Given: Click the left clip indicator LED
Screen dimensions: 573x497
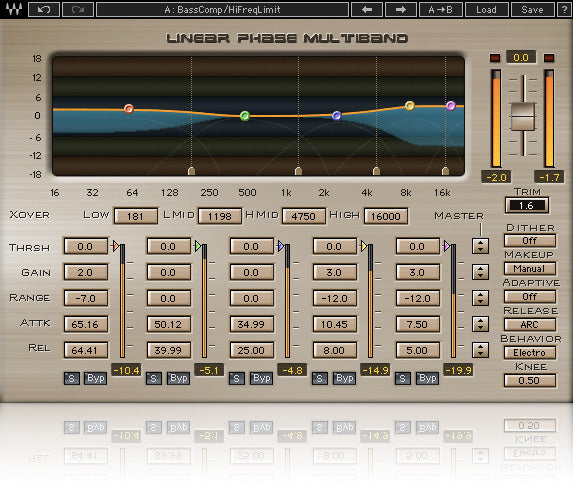Looking at the screenshot, I should tap(495, 58).
